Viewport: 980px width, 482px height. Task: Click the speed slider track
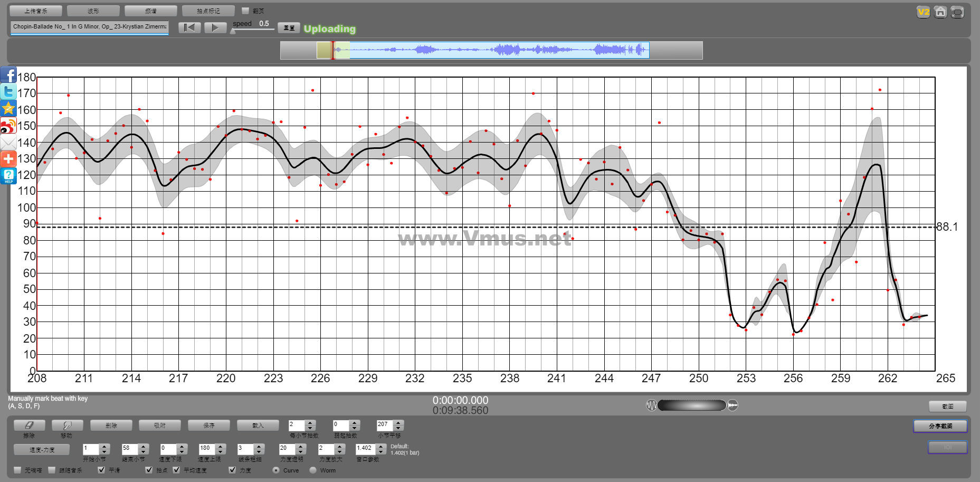[x=253, y=30]
